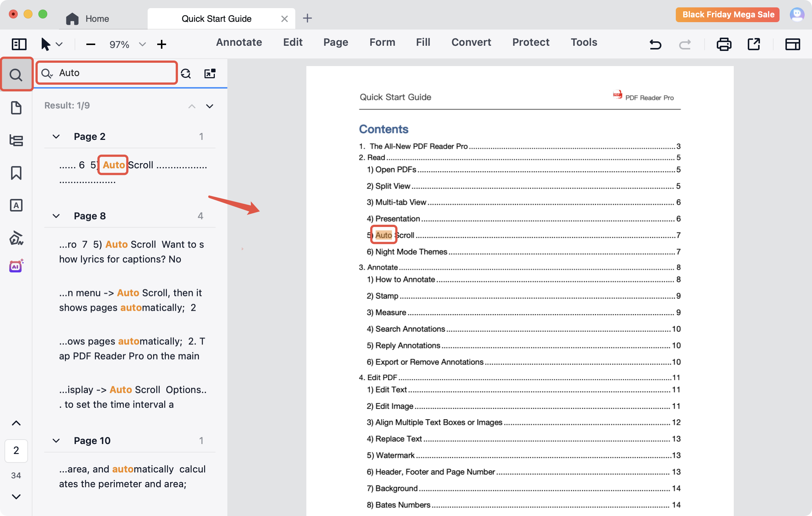
Task: Toggle the left sidebar panel button
Action: (x=19, y=44)
